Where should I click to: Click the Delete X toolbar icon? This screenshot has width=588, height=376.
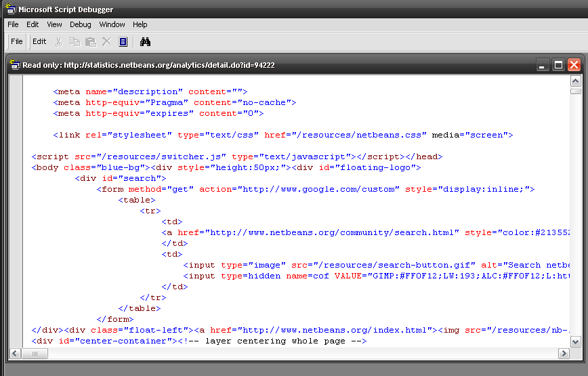[x=107, y=41]
